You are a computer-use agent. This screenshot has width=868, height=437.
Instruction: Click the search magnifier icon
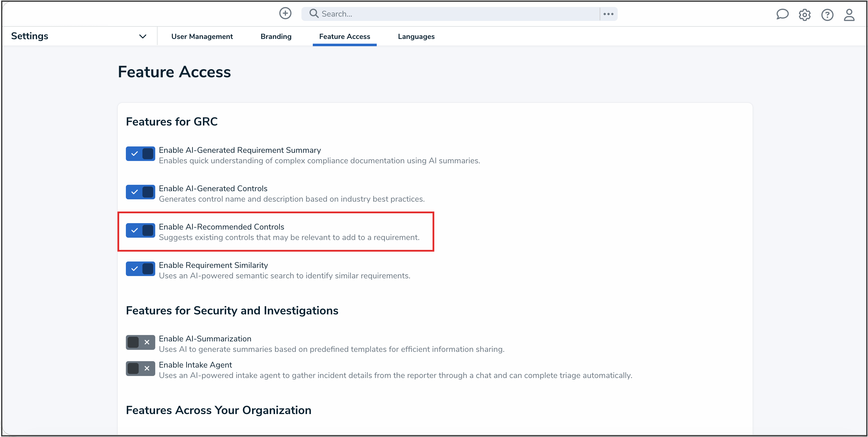pyautogui.click(x=313, y=13)
